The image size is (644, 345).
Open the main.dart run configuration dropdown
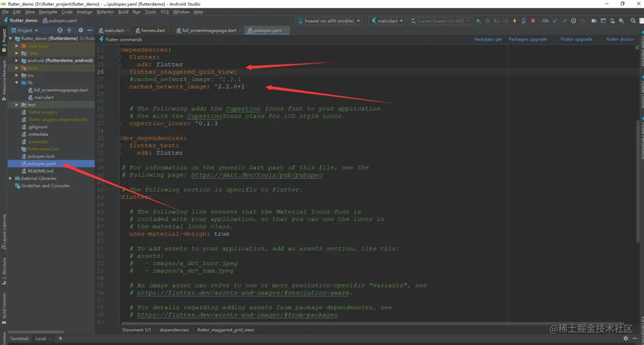[x=387, y=21]
